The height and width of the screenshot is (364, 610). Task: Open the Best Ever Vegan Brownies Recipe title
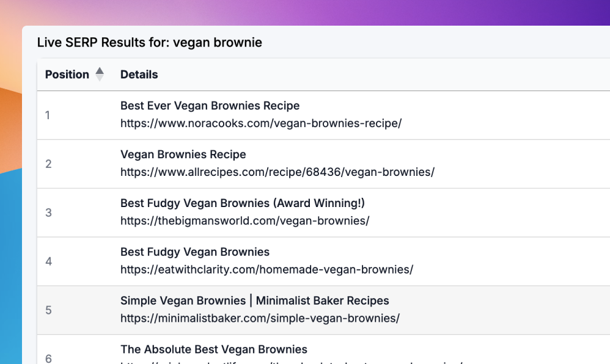[210, 106]
